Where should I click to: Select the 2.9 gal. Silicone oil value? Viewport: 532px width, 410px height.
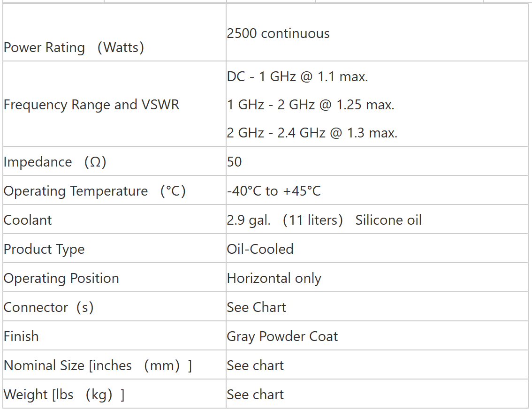(x=324, y=220)
